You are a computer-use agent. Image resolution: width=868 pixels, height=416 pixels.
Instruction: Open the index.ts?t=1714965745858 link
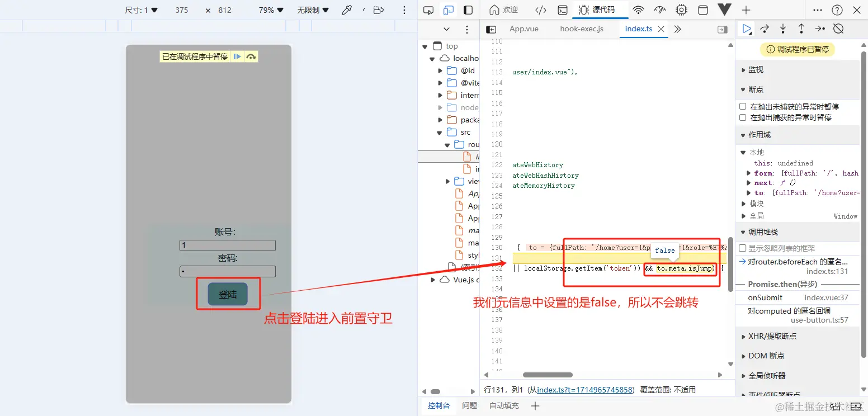tap(584, 390)
